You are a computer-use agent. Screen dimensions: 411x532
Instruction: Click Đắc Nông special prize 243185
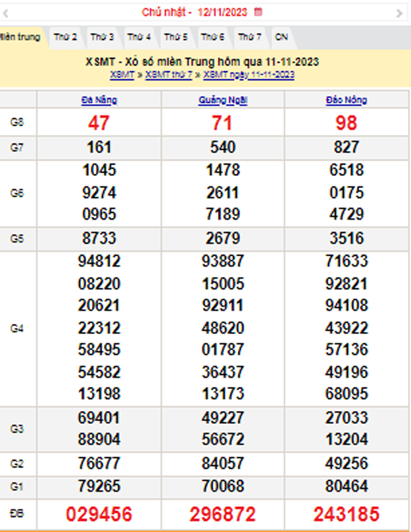pos(346,514)
